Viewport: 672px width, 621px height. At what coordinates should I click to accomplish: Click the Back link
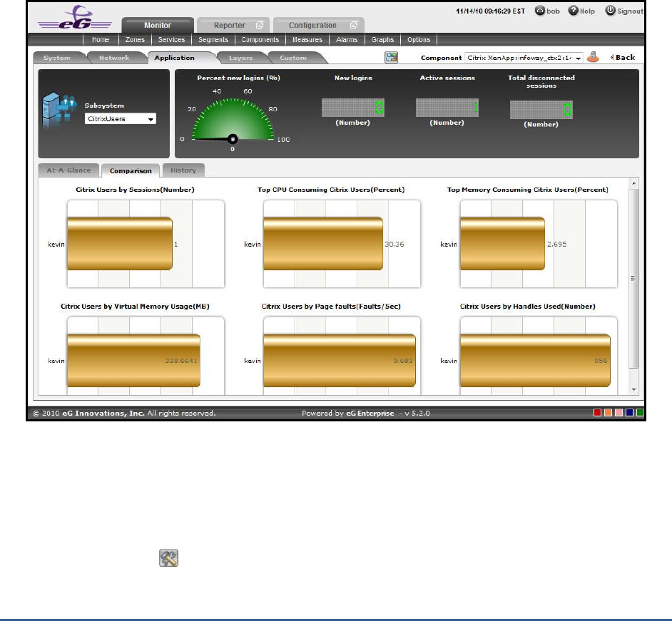[626, 57]
